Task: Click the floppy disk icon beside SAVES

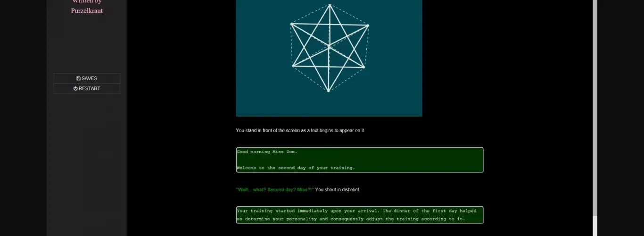Action: (78, 78)
